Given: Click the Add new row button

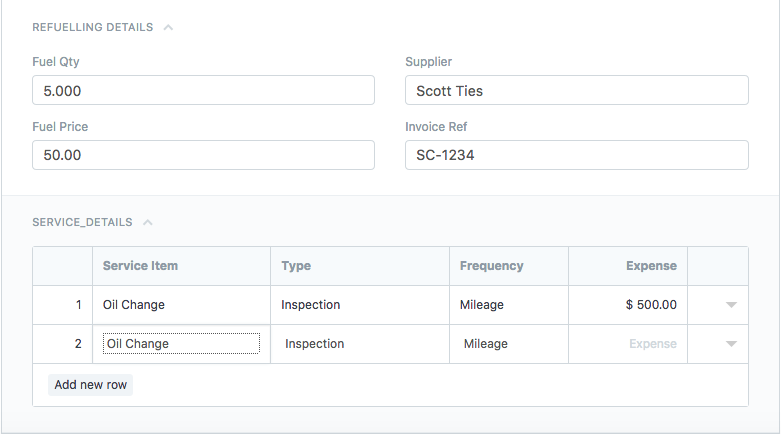Looking at the screenshot, I should pyautogui.click(x=90, y=385).
